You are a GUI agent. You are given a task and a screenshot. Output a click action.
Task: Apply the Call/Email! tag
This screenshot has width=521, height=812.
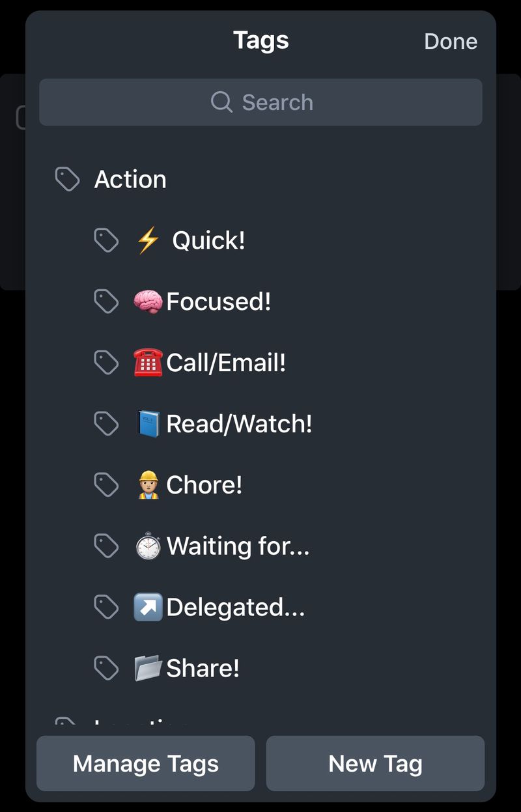pos(226,363)
